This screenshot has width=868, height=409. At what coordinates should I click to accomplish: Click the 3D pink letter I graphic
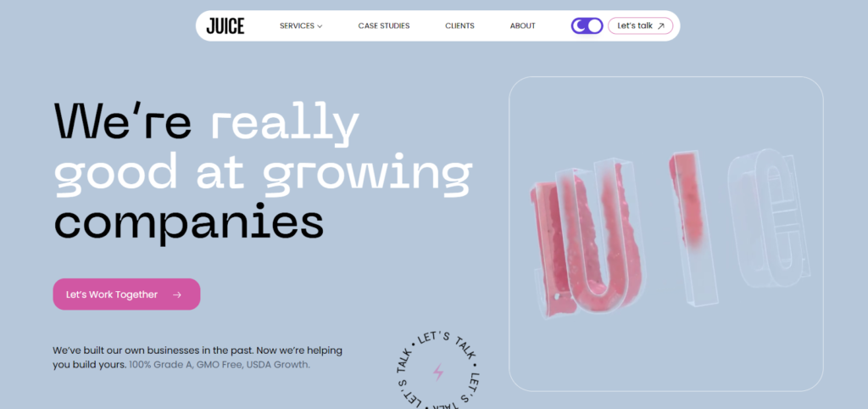(x=692, y=227)
